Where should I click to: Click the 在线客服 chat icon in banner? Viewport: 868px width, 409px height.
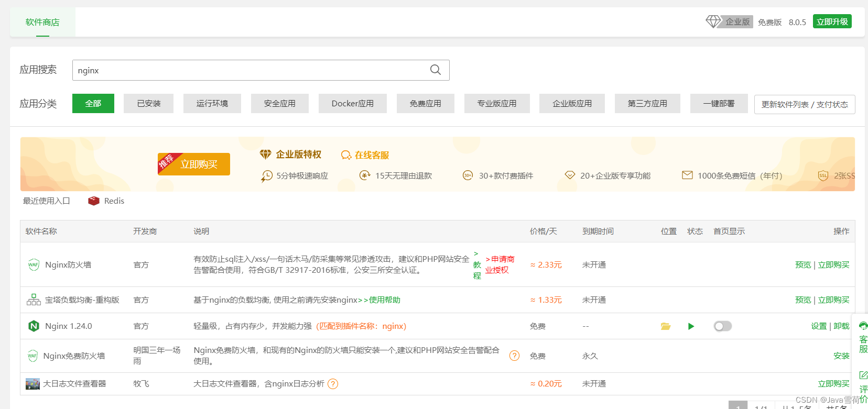[346, 155]
